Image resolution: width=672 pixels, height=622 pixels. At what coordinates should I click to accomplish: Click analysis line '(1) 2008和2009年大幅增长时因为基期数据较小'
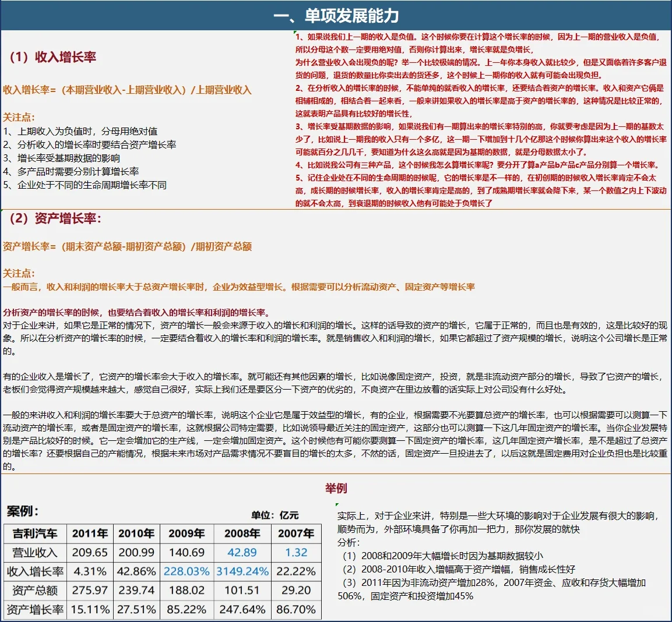442,556
